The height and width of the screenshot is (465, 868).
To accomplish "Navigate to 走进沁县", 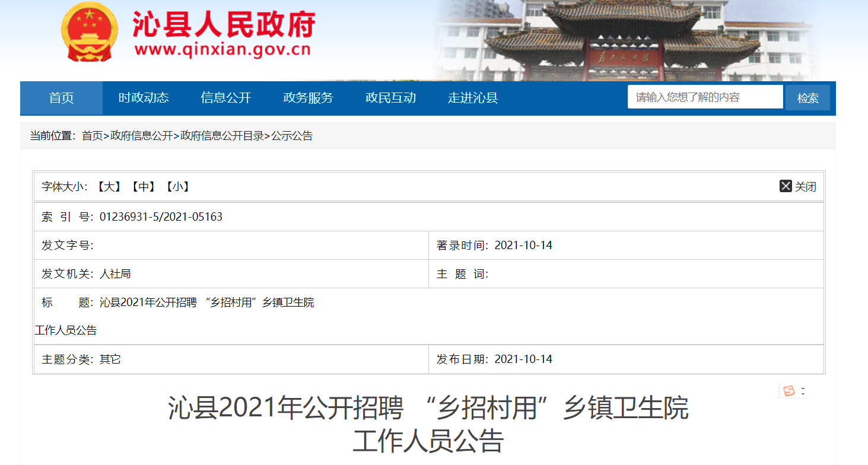I will coord(472,98).
